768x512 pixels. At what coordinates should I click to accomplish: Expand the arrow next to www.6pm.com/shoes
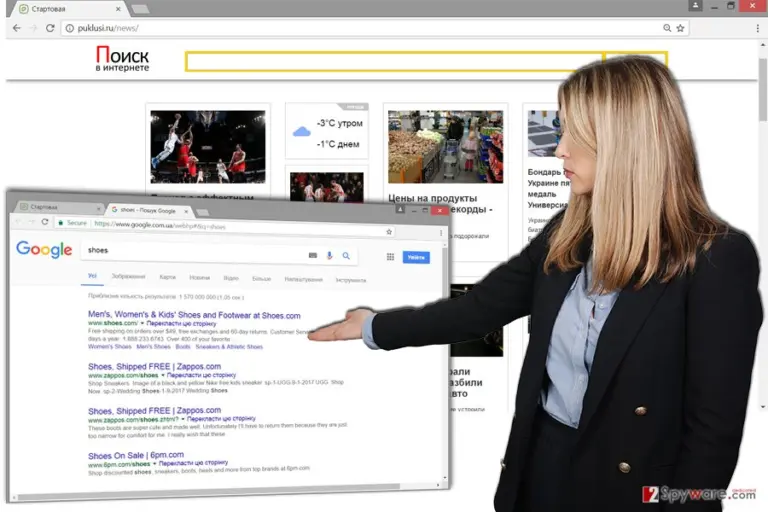pyautogui.click(x=155, y=463)
